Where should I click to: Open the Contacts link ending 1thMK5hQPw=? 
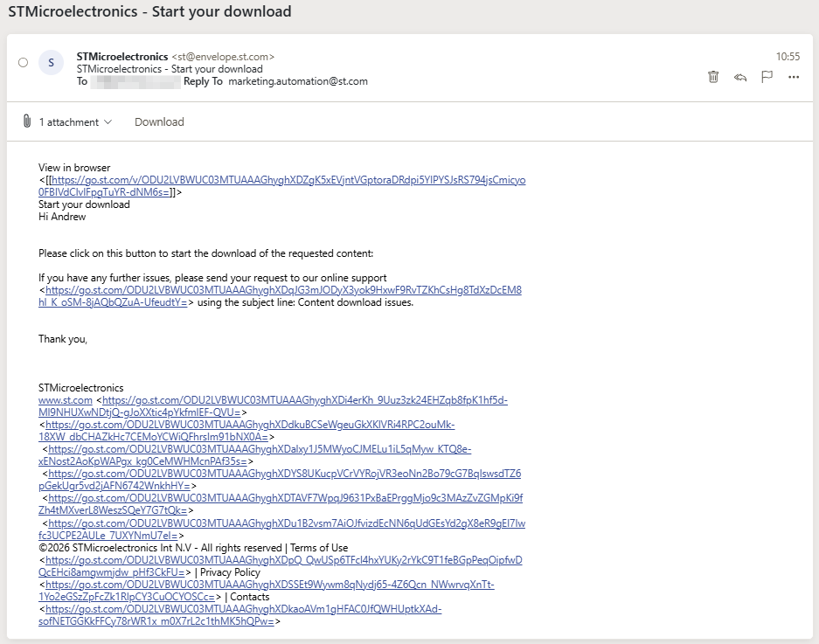pyautogui.click(x=239, y=615)
